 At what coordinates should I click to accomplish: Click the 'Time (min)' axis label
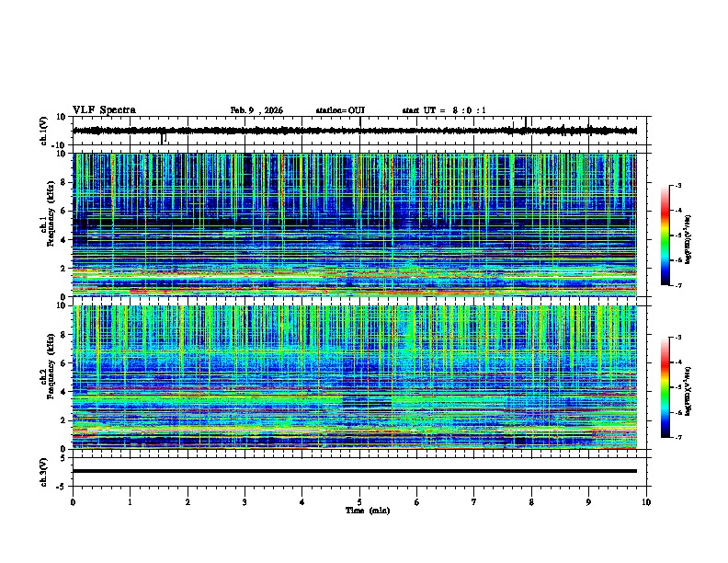pos(368,511)
